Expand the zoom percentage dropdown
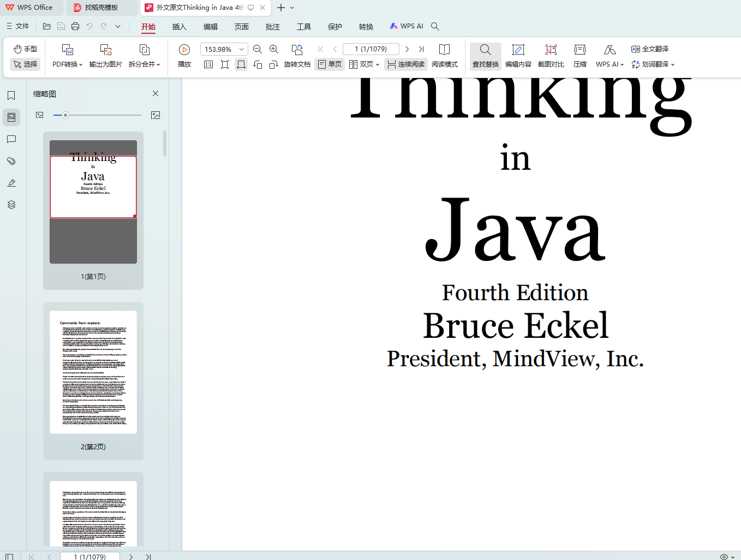The width and height of the screenshot is (741, 560). pyautogui.click(x=242, y=50)
